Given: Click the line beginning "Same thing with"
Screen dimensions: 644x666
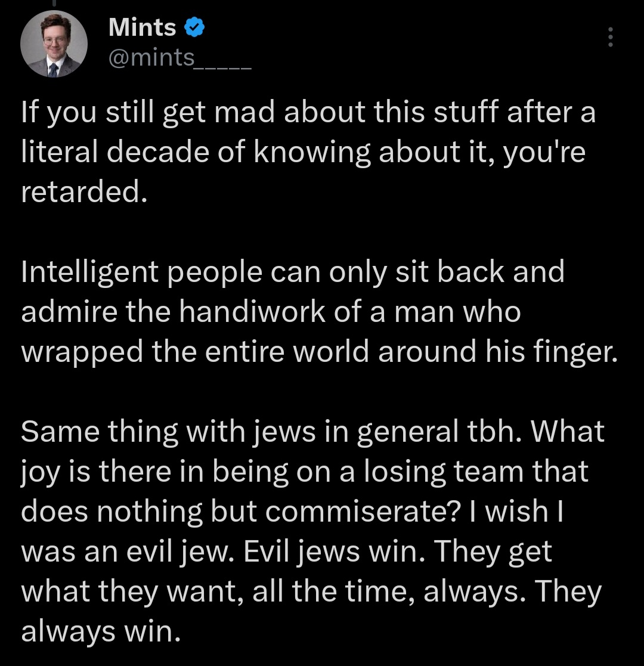Looking at the screenshot, I should (x=313, y=432).
